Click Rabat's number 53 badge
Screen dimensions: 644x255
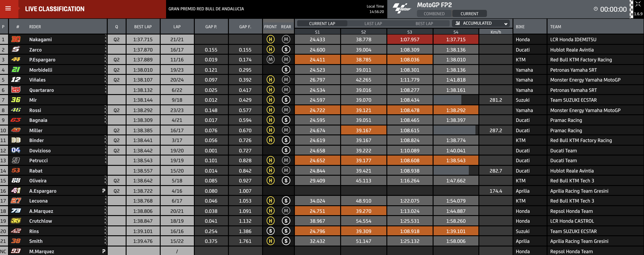[16, 170]
